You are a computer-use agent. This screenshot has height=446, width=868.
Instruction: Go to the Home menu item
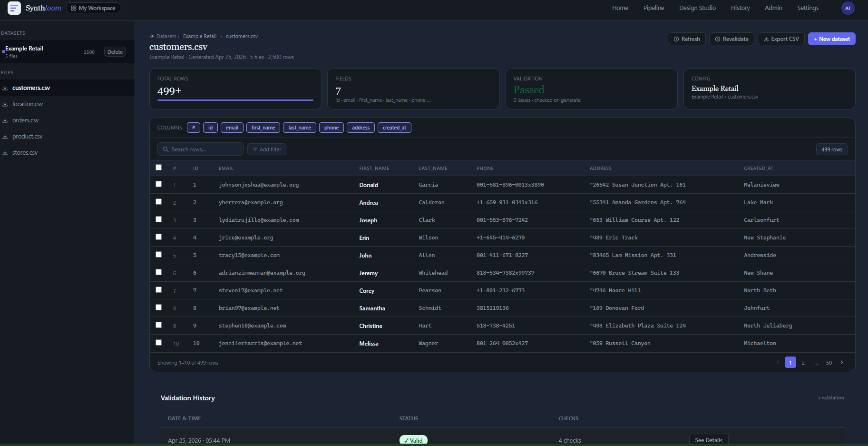click(x=620, y=8)
